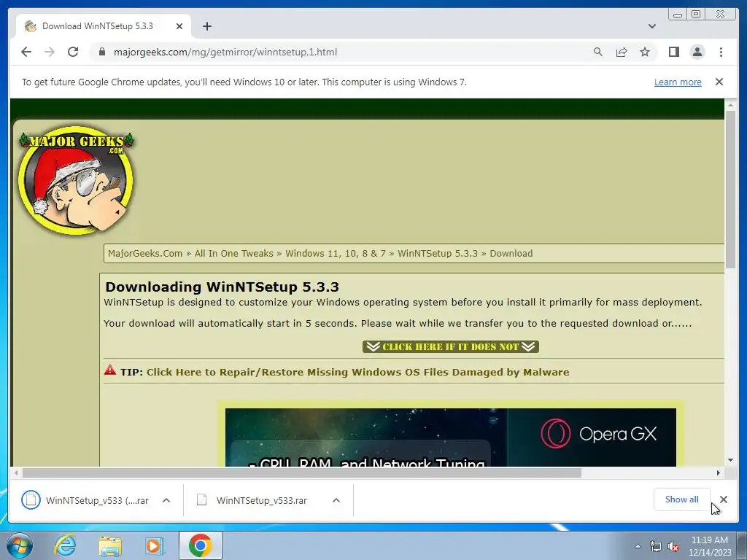Launch Internet Explorer from the taskbar
This screenshot has width=747, height=560.
click(65, 545)
